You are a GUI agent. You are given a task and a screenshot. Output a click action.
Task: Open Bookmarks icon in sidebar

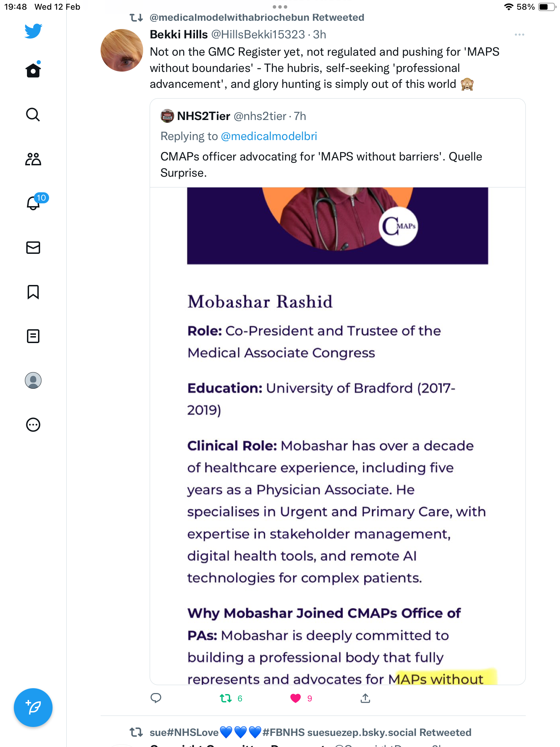(x=33, y=292)
